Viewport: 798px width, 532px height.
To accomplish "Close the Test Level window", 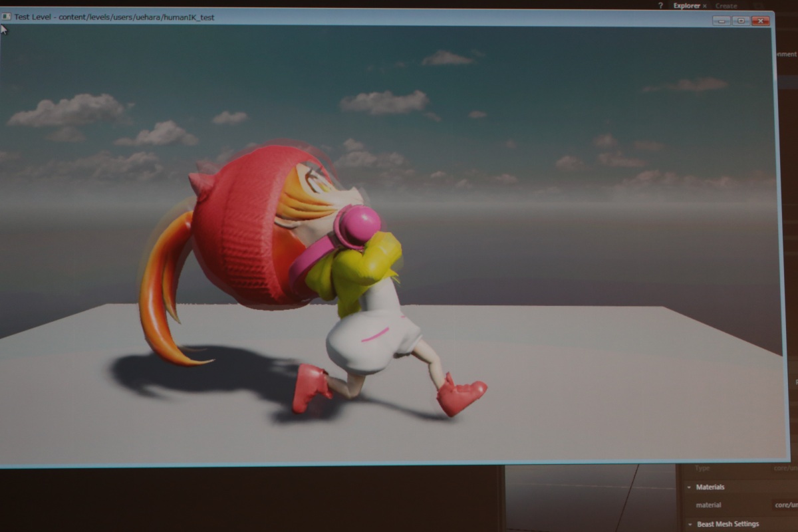I will [760, 21].
